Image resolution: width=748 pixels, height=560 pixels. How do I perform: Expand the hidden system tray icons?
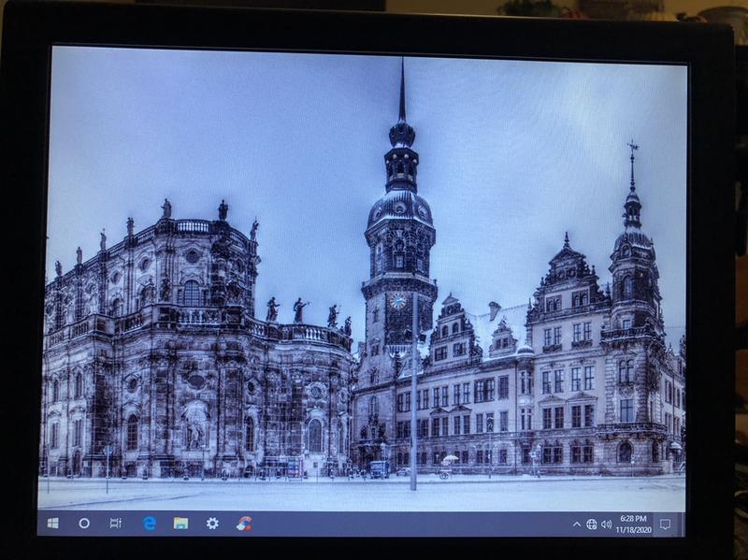pos(577,524)
